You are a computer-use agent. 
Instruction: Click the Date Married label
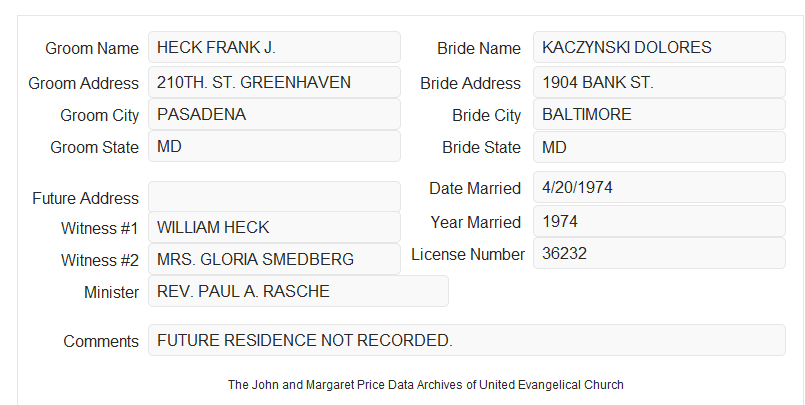click(x=475, y=188)
